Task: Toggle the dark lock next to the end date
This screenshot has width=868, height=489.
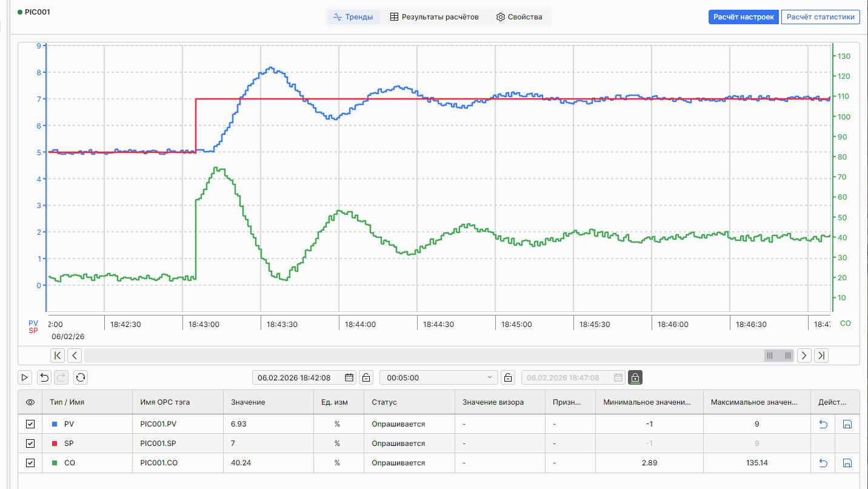Action: (635, 377)
